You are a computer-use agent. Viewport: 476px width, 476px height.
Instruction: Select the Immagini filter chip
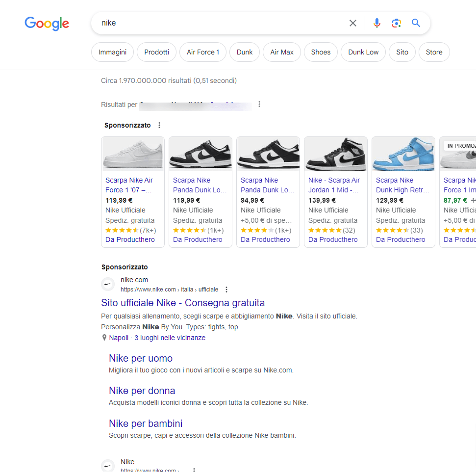tap(112, 53)
